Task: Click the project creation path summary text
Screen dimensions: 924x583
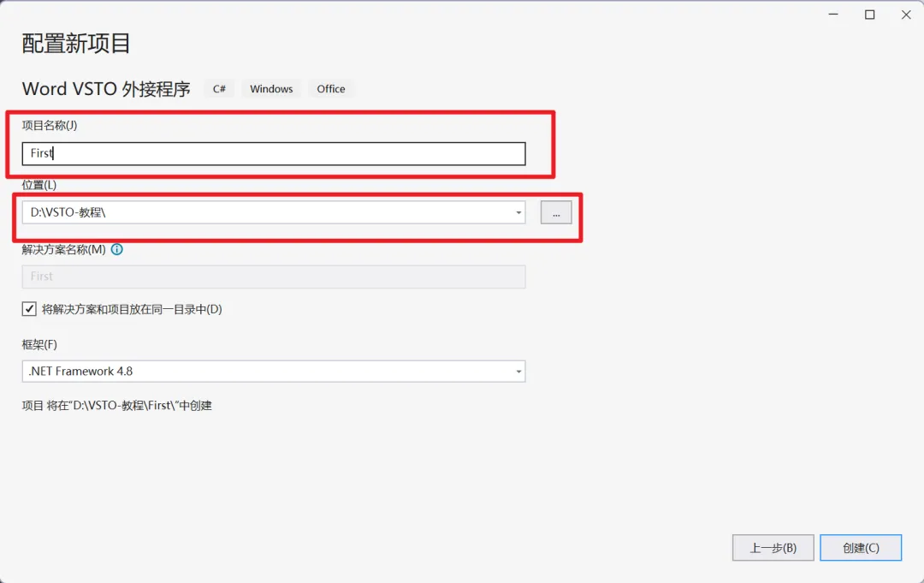Action: pyautogui.click(x=116, y=406)
